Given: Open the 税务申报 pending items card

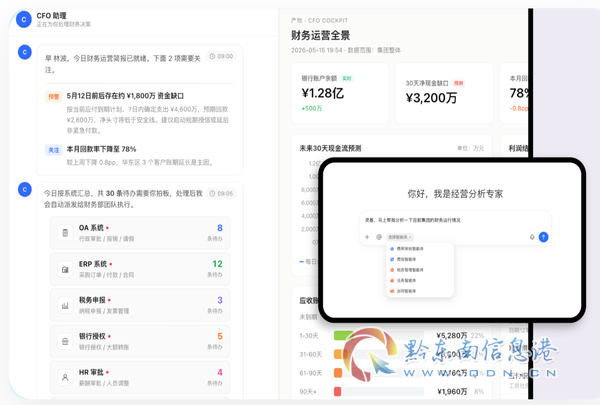Looking at the screenshot, I should point(140,305).
